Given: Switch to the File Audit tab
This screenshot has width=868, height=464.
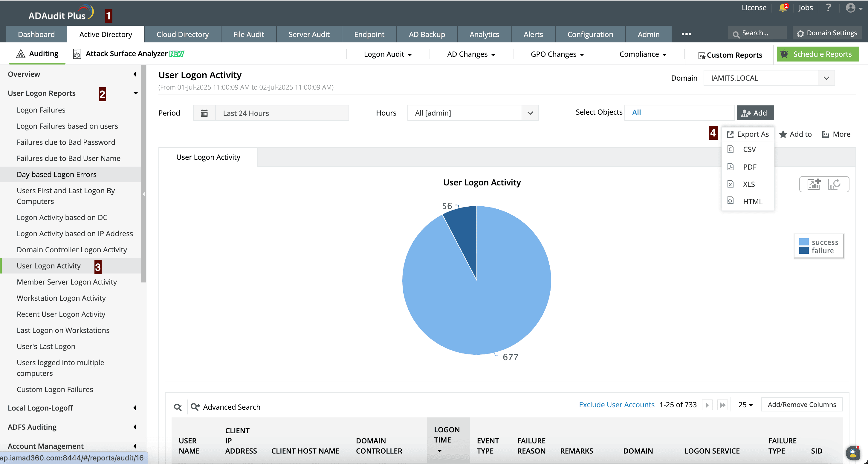Looking at the screenshot, I should pos(248,34).
